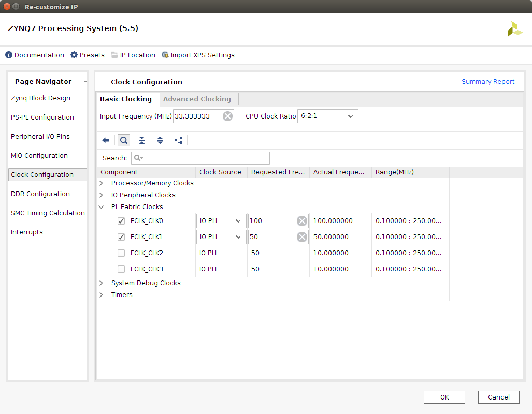Uncheck the FCLK_CLK1 checkbox
Screen dimensions: 532x414
coord(121,237)
